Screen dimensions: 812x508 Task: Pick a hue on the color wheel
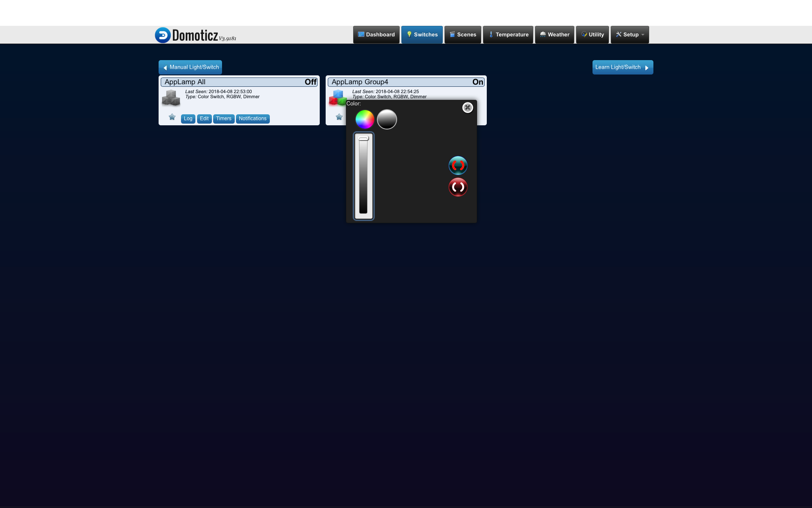(x=364, y=119)
